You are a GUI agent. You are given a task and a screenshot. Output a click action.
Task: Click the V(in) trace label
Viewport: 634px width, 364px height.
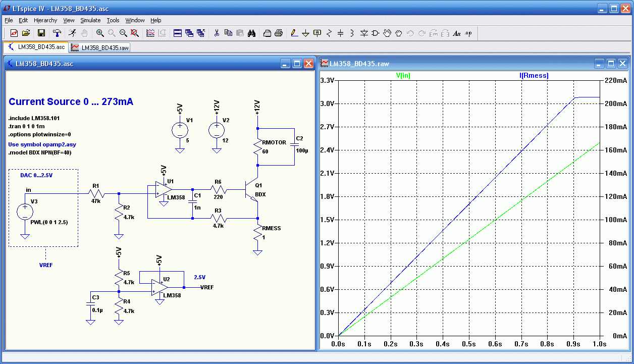403,76
